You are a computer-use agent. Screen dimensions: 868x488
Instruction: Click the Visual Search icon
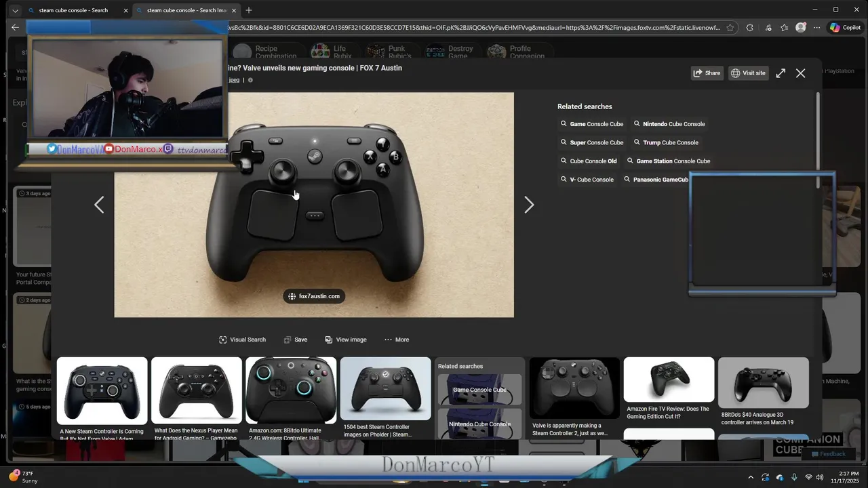(223, 340)
